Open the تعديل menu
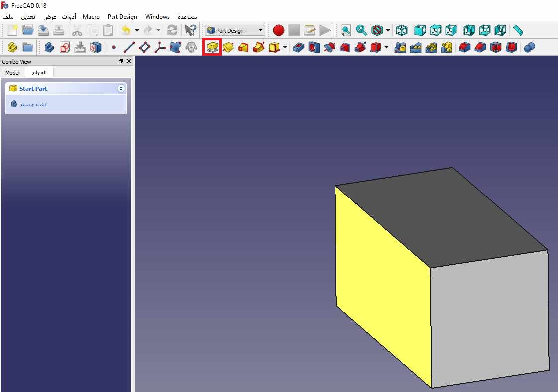 click(28, 17)
